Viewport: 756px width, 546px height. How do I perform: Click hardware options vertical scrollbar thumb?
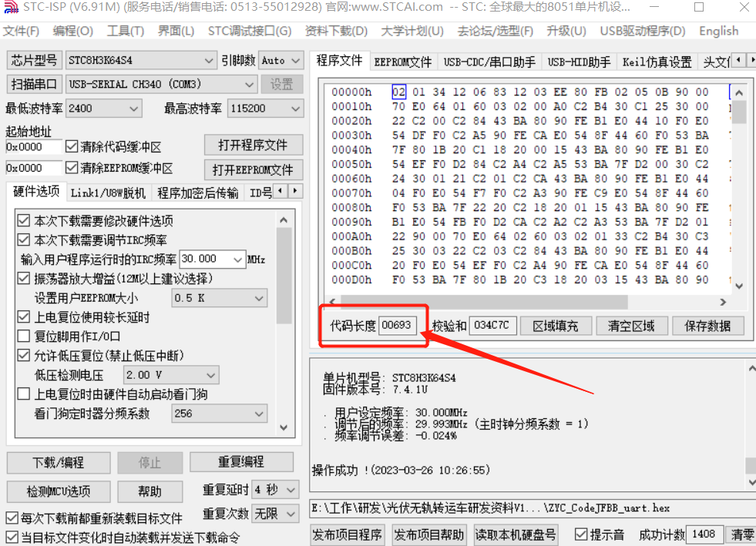coord(284,276)
